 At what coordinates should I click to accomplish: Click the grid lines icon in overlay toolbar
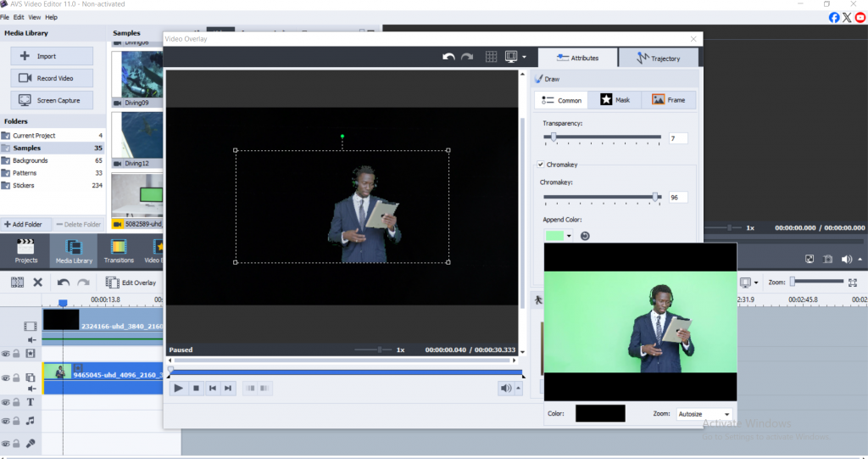[491, 57]
